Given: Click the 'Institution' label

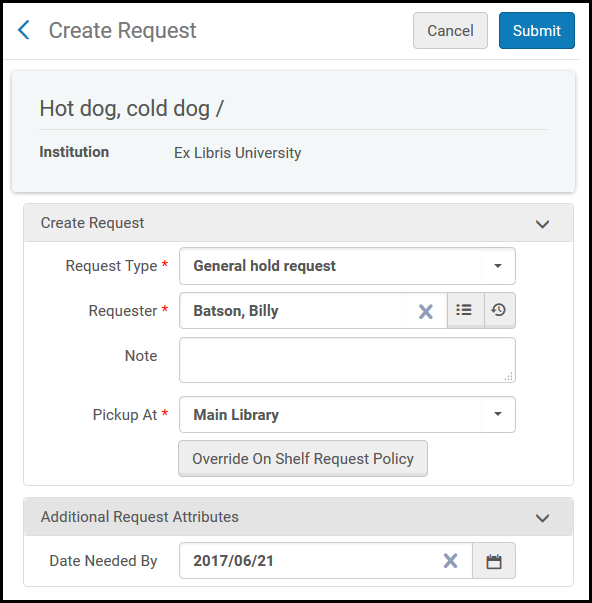Looking at the screenshot, I should (74, 152).
